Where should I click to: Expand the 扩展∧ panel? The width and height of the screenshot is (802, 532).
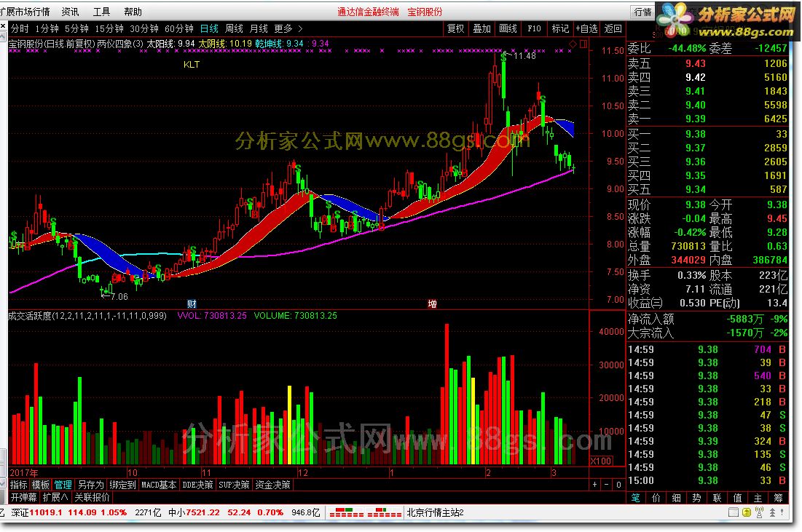(x=55, y=497)
